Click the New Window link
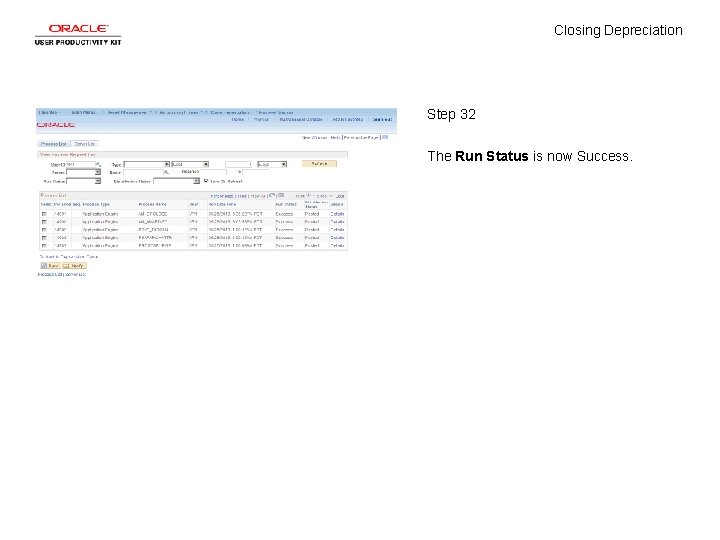720x540 pixels. click(x=315, y=138)
